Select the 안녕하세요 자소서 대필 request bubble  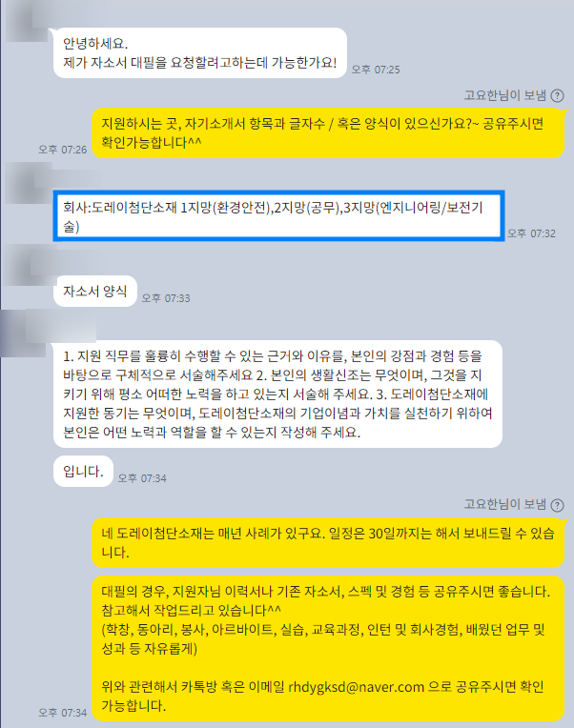click(x=200, y=53)
